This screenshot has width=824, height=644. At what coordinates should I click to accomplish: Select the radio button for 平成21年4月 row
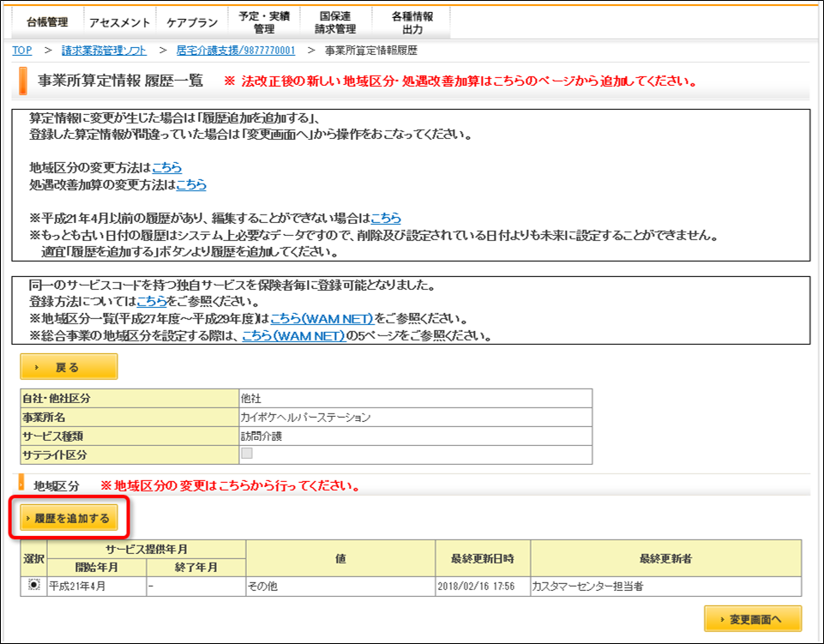[33, 585]
